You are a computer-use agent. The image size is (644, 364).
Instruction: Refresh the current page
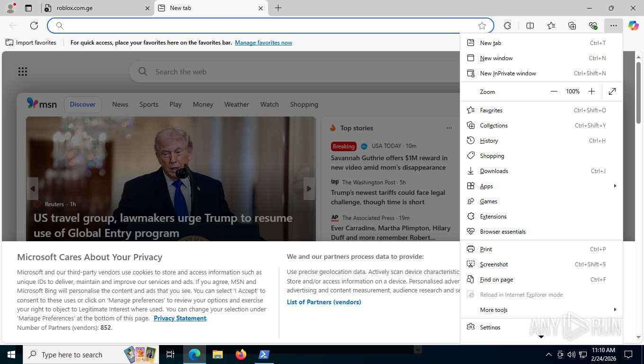pyautogui.click(x=34, y=26)
